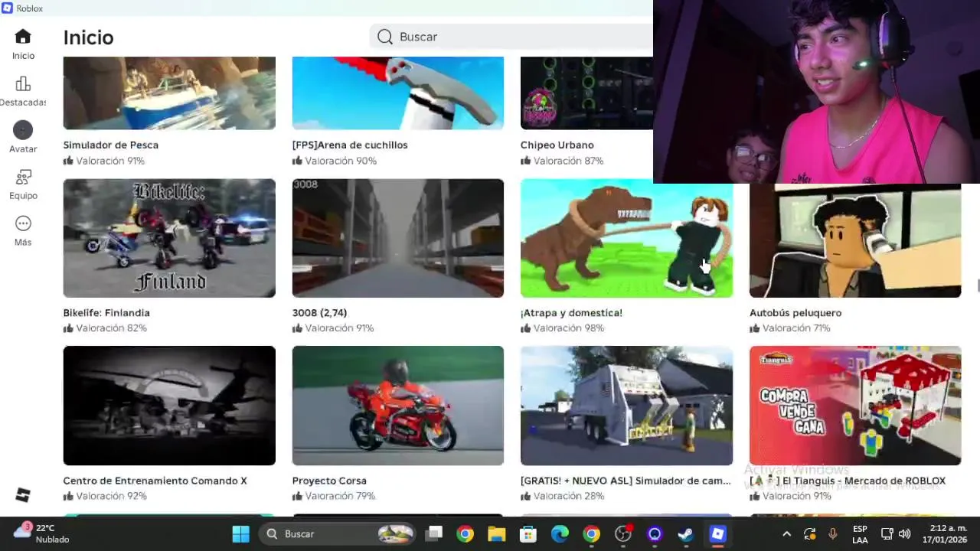The height and width of the screenshot is (551, 980).
Task: Click the [FPS]Arena de cuchillos title
Action: (350, 145)
